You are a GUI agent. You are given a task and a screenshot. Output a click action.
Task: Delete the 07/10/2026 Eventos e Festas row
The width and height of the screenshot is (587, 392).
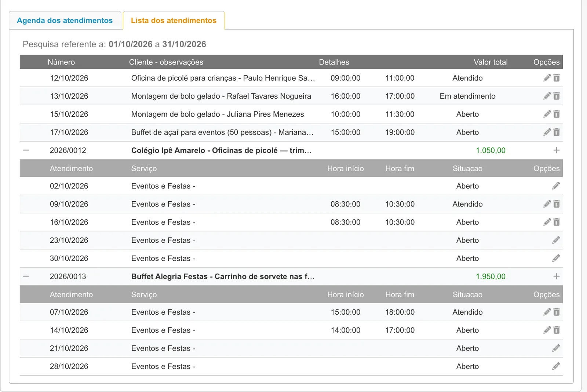coord(557,312)
